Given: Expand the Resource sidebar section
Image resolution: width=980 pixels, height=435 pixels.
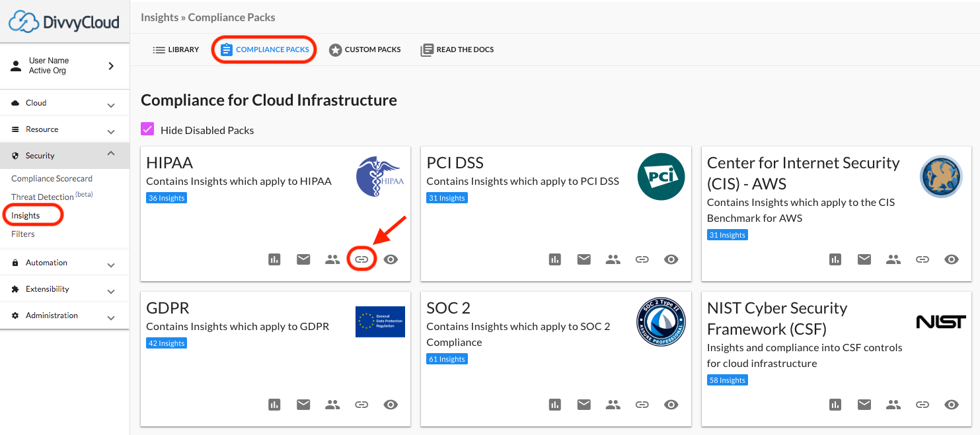Looking at the screenshot, I should [x=65, y=129].
